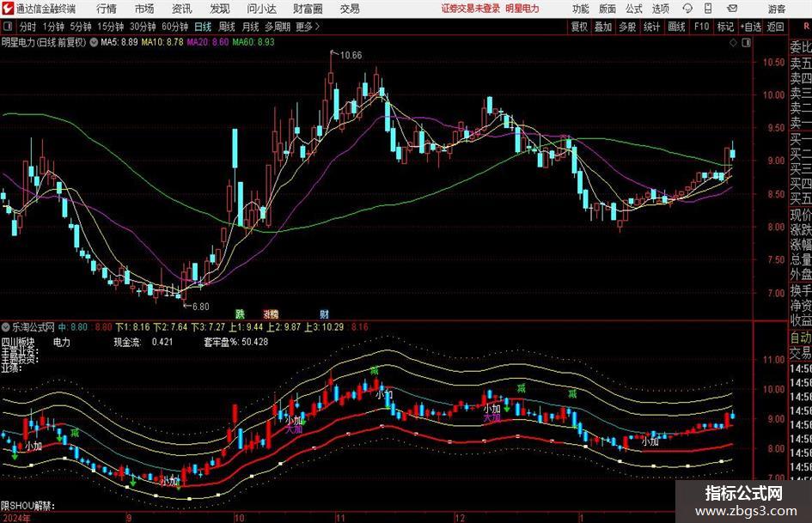Open the 功能 menu
The height and width of the screenshot is (523, 812).
581,9
